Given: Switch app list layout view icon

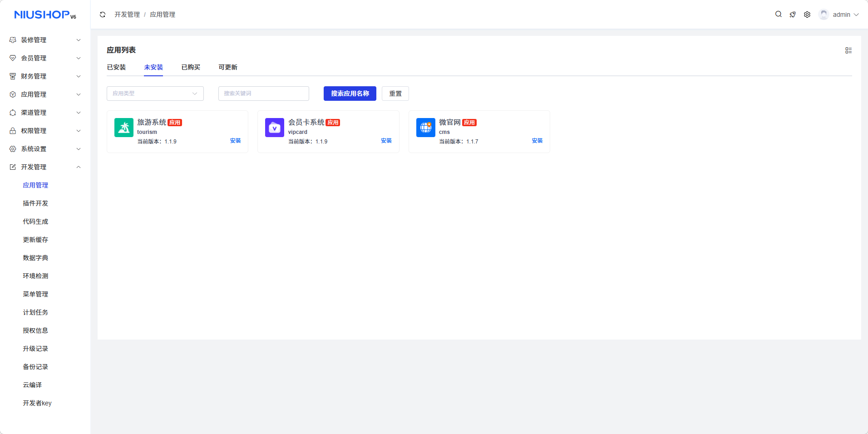Looking at the screenshot, I should point(848,50).
